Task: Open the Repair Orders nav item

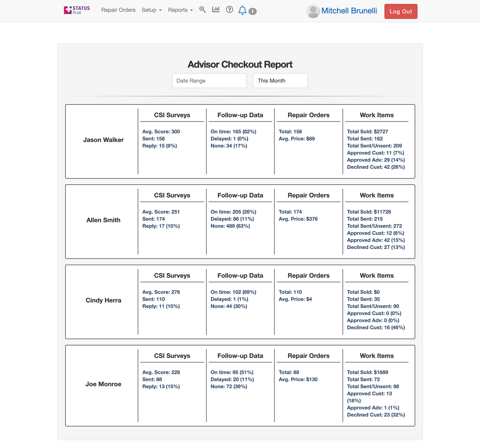Action: (x=118, y=10)
